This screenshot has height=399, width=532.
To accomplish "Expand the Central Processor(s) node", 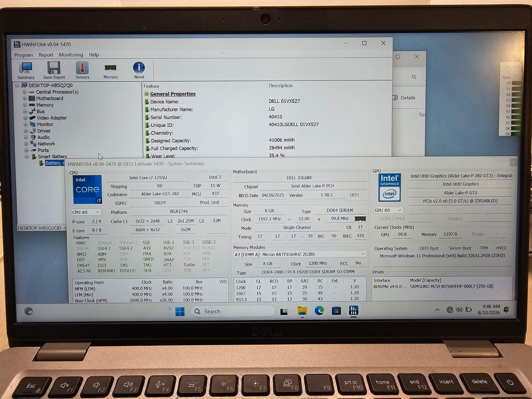I will click(x=24, y=92).
